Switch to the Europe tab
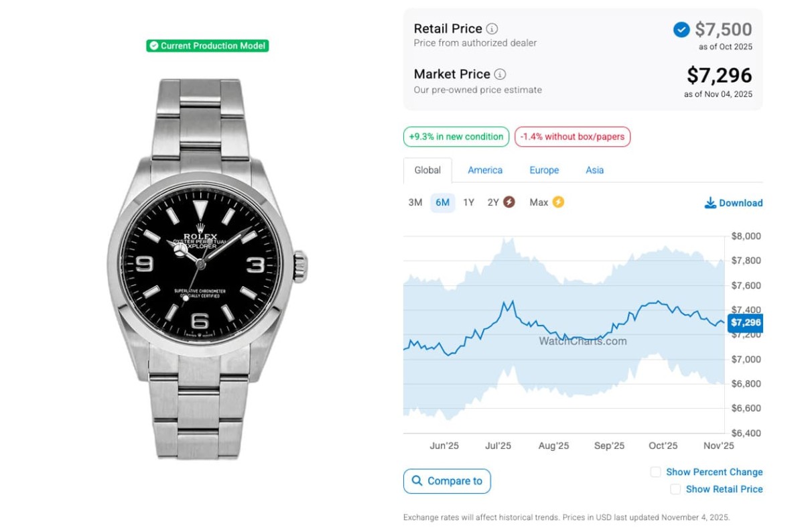 coord(544,170)
